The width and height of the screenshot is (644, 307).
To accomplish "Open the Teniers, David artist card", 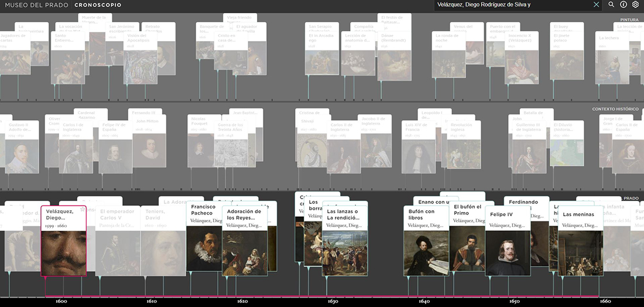I will (x=163, y=241).
